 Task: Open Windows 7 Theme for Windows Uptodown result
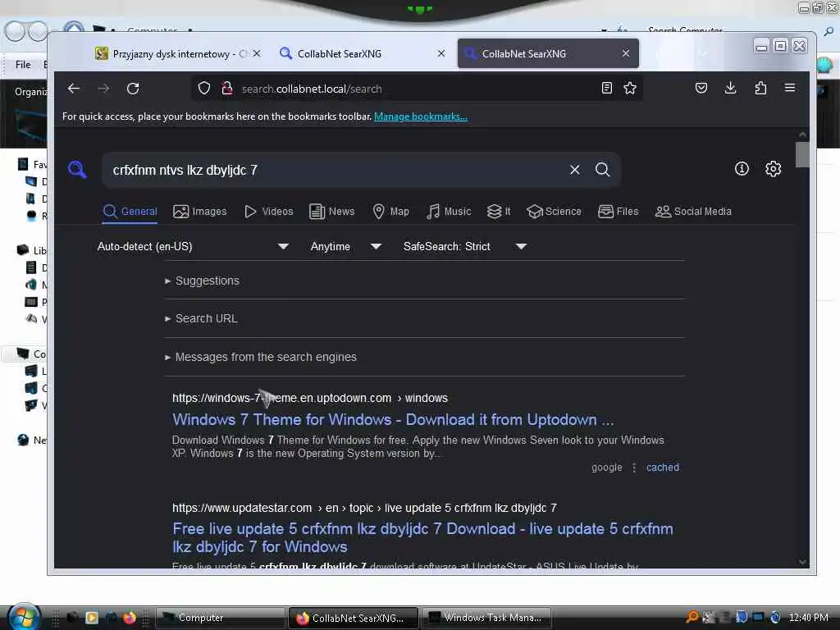393,419
